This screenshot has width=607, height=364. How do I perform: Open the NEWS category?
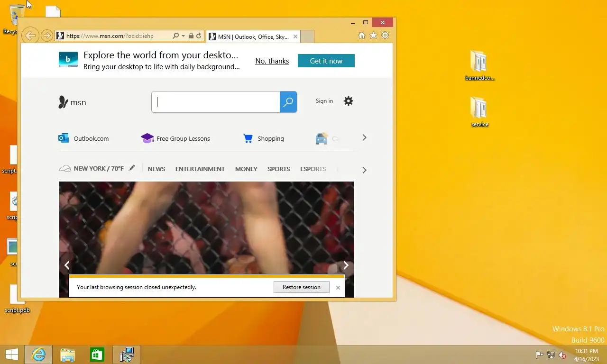click(x=156, y=169)
